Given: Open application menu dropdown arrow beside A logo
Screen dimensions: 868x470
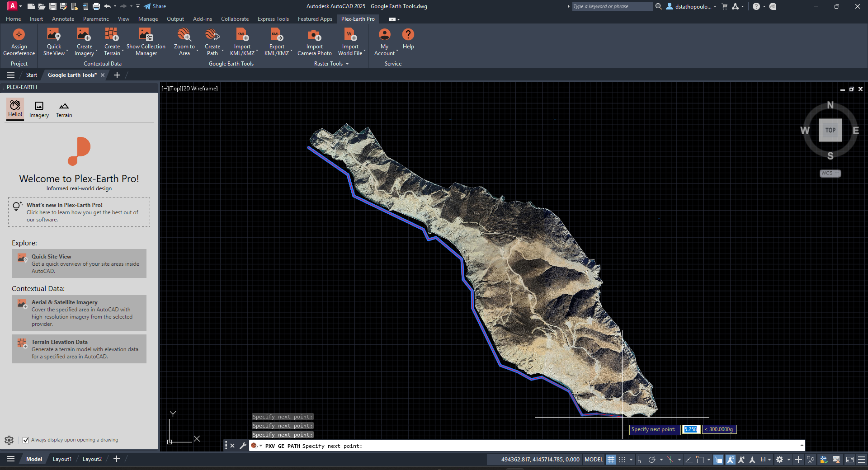Looking at the screenshot, I should pyautogui.click(x=20, y=6).
